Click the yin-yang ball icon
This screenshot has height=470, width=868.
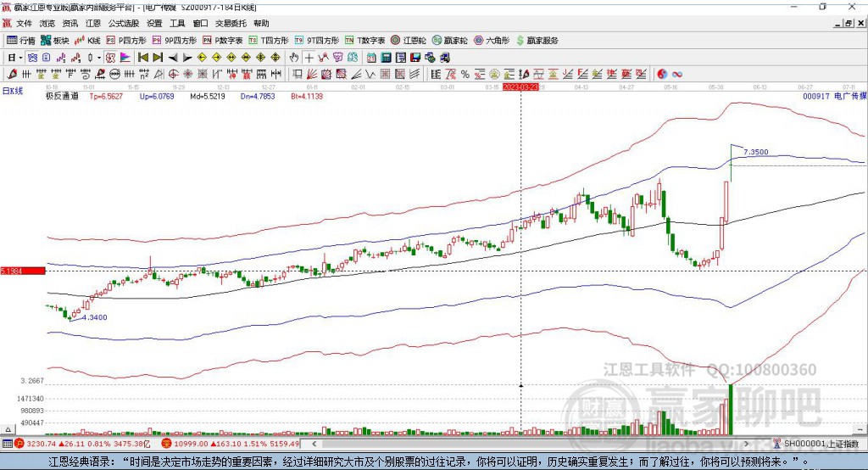point(662,74)
